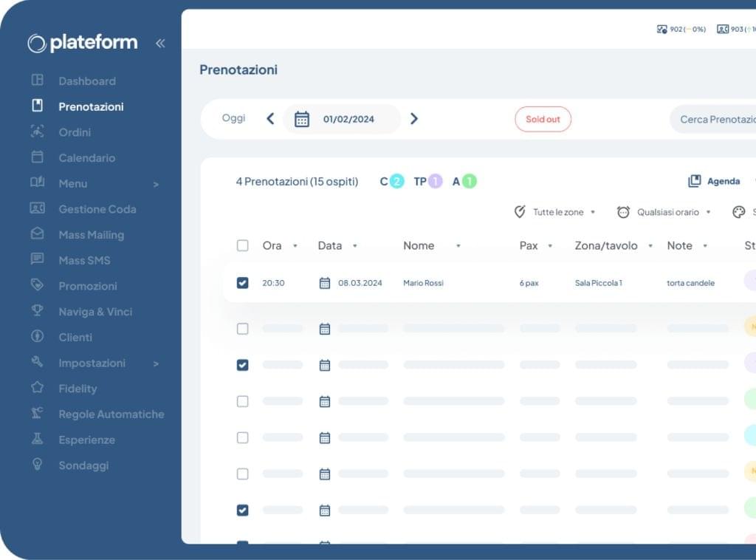The height and width of the screenshot is (560, 756).
Task: Click the Cerca Prenotazioni search field
Action: [724, 118]
